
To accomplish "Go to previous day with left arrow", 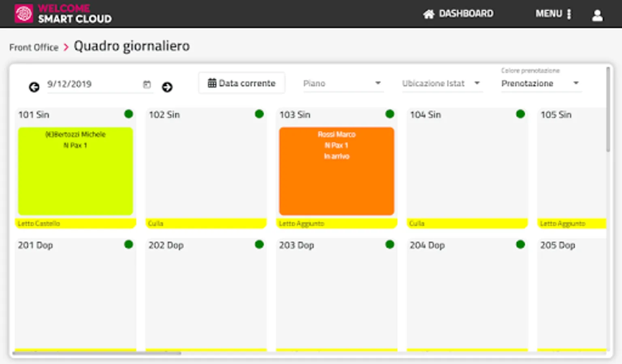I will tap(34, 87).
